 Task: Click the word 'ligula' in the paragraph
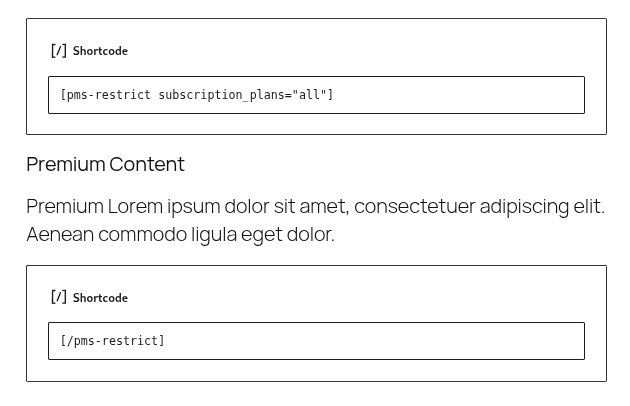[214, 235]
